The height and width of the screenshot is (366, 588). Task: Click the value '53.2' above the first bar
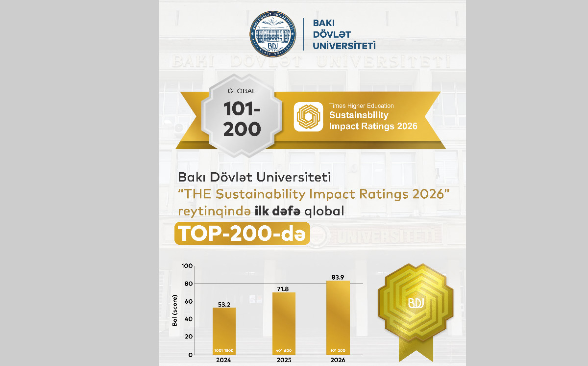coord(224,304)
